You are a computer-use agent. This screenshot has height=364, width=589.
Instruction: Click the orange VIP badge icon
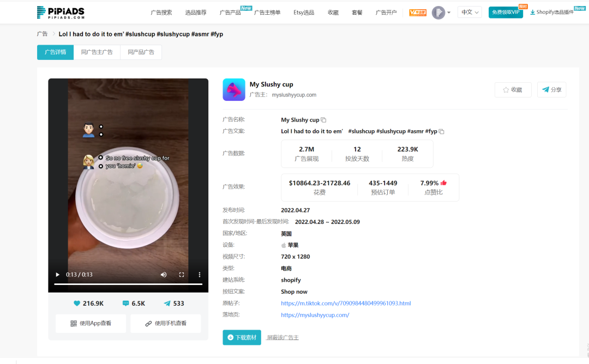click(418, 13)
